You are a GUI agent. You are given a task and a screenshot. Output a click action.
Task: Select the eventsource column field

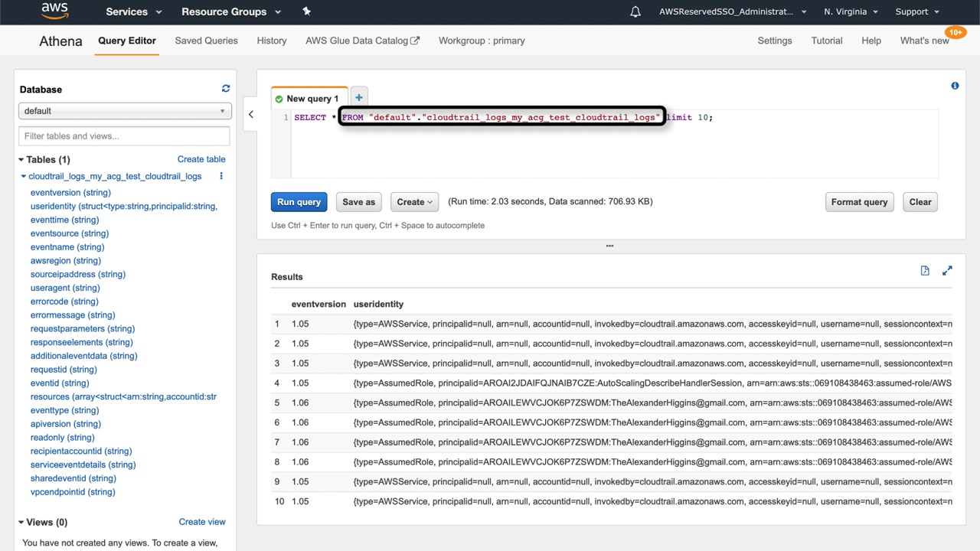point(70,233)
